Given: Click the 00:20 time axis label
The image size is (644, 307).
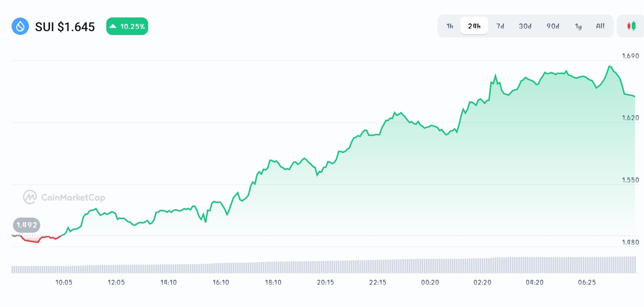Looking at the screenshot, I should pos(430,282).
